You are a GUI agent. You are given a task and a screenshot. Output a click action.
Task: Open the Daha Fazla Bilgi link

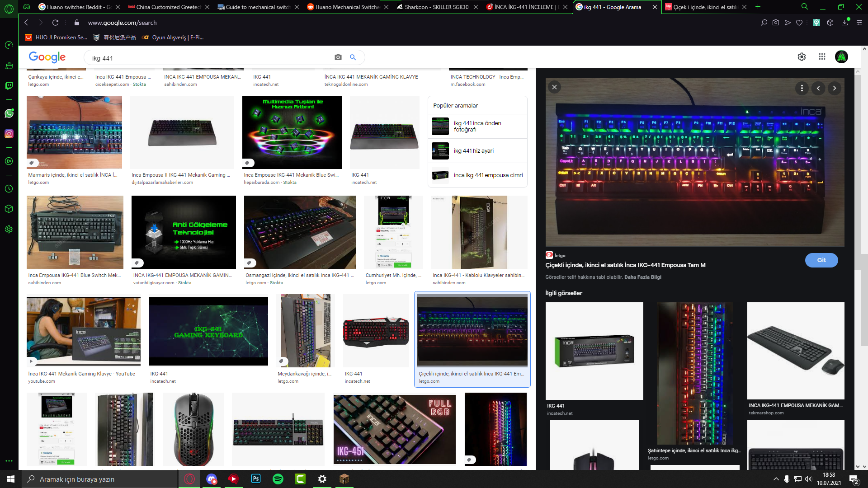(642, 277)
